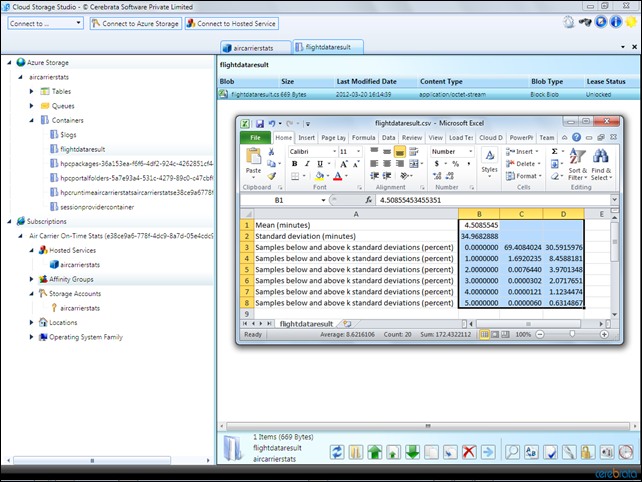Expand the Affinity Groups node
The height and width of the screenshot is (482, 642).
[32, 279]
